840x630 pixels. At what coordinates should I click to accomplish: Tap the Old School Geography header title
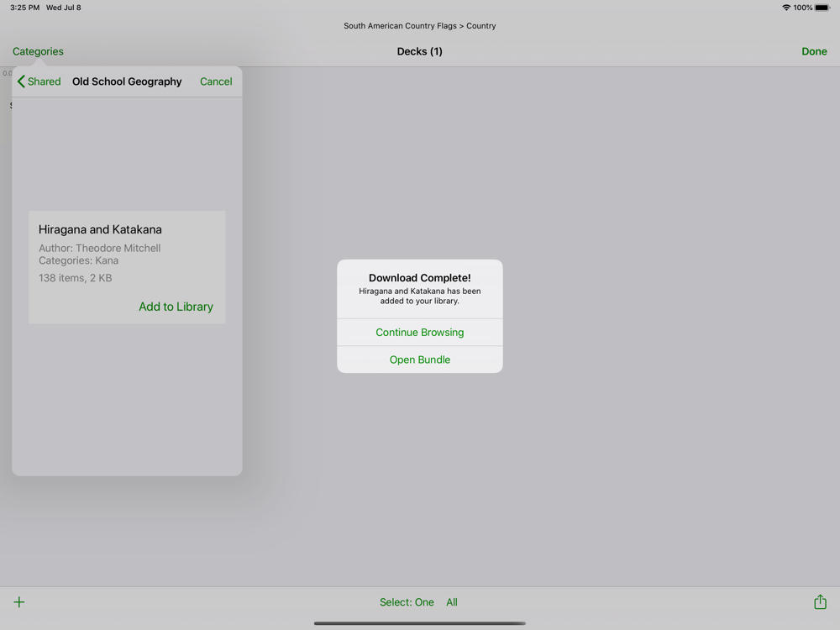coord(127,81)
